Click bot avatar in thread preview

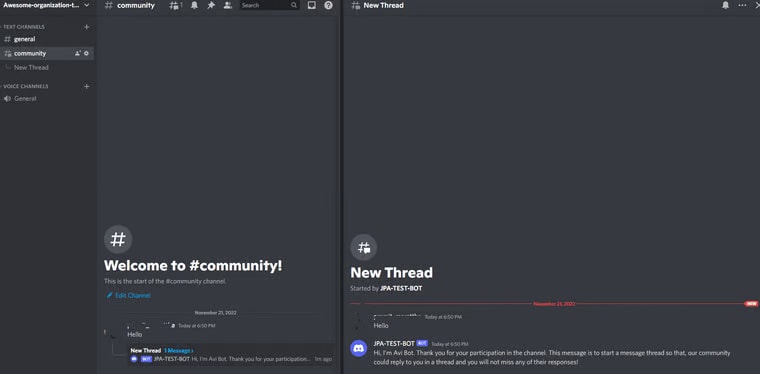134,359
